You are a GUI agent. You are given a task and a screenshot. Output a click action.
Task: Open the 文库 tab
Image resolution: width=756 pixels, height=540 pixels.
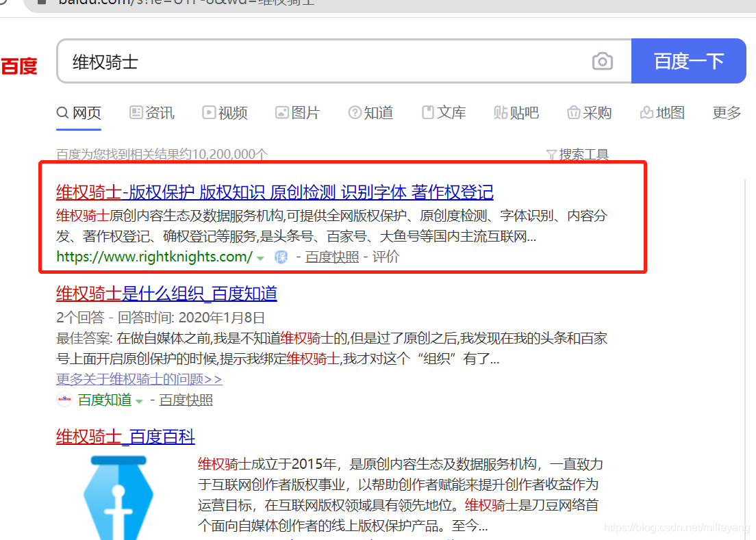pos(444,113)
